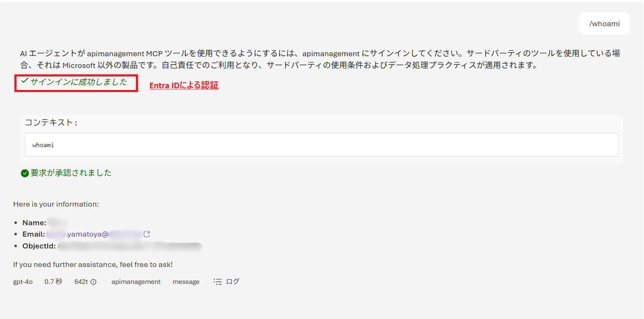Click the 0.7秒 response time indicator

(x=53, y=281)
